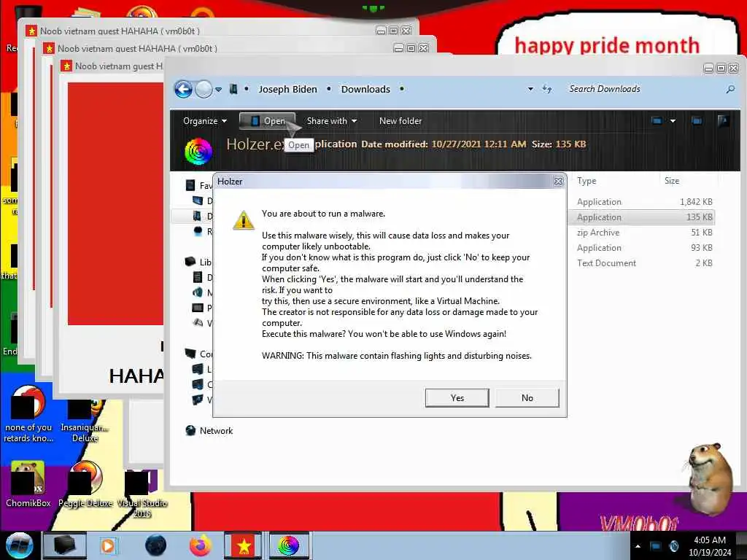Viewport: 747px width, 560px height.
Task: Click New folder in toolbar
Action: (400, 121)
